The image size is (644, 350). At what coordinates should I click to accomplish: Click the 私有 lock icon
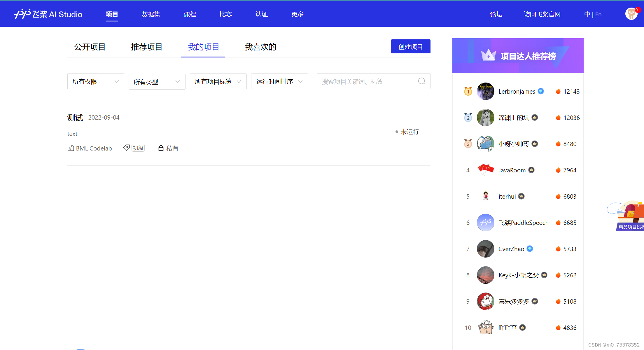(161, 148)
